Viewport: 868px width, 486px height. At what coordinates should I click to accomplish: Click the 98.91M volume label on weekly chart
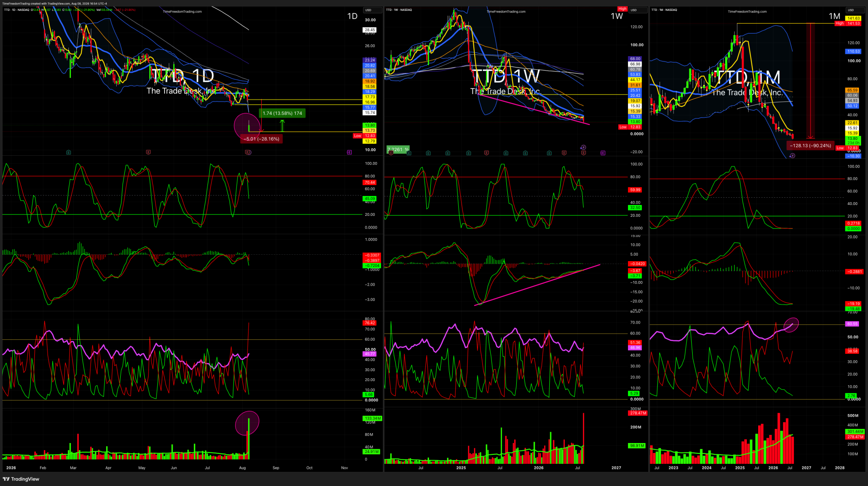(x=637, y=446)
